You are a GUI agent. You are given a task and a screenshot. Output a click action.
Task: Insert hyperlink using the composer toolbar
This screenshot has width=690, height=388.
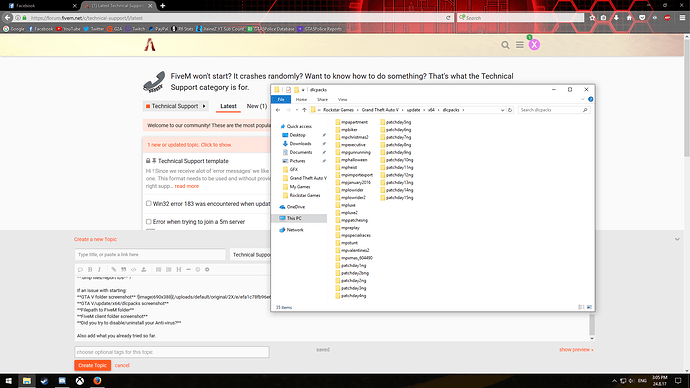[114, 269]
